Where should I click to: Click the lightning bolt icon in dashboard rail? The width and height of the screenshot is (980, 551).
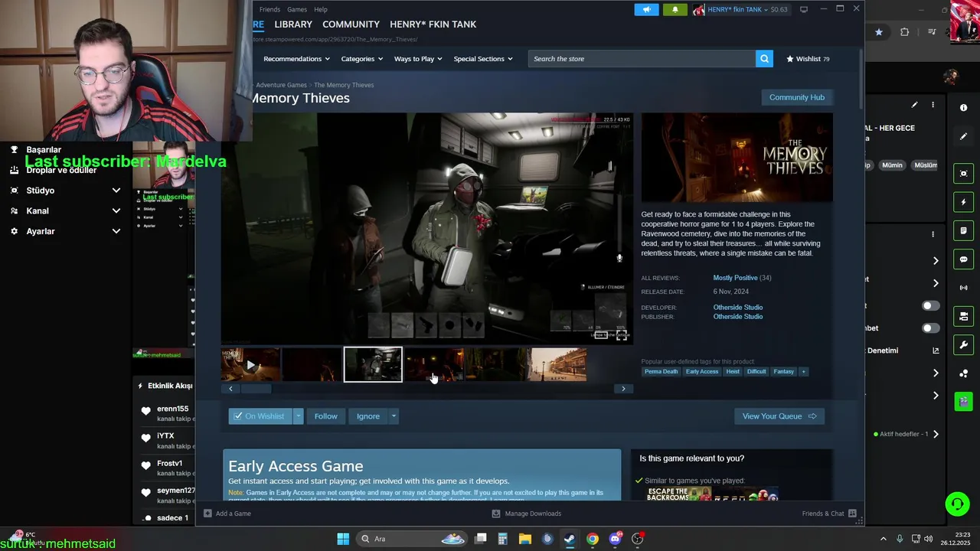(963, 202)
